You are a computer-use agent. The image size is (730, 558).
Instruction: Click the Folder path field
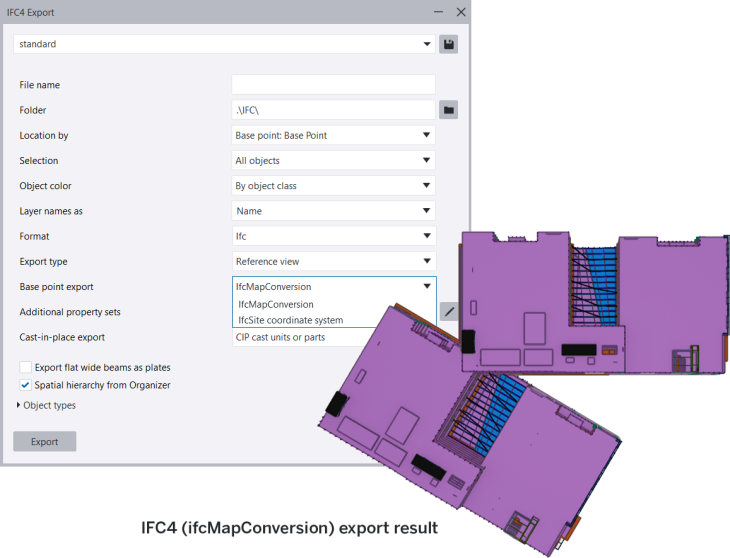333,110
